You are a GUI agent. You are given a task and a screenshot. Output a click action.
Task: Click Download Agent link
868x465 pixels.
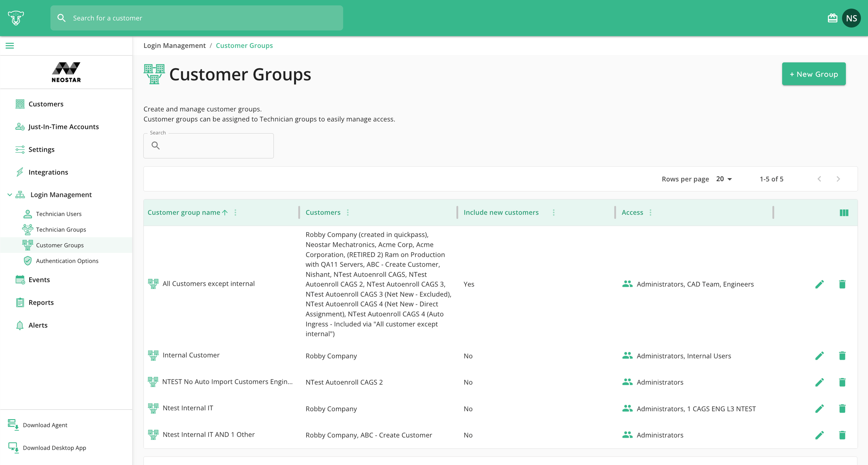pos(45,425)
